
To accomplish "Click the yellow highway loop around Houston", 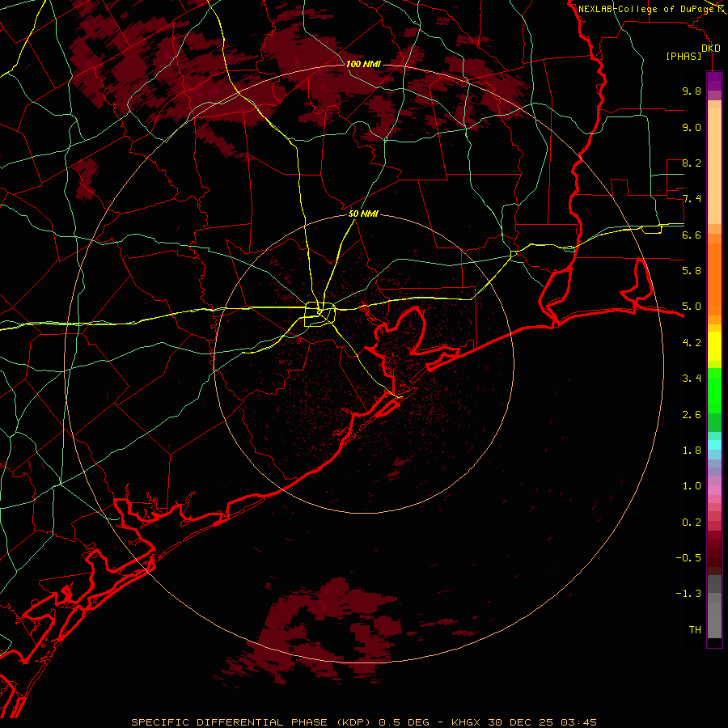I will 320,315.
